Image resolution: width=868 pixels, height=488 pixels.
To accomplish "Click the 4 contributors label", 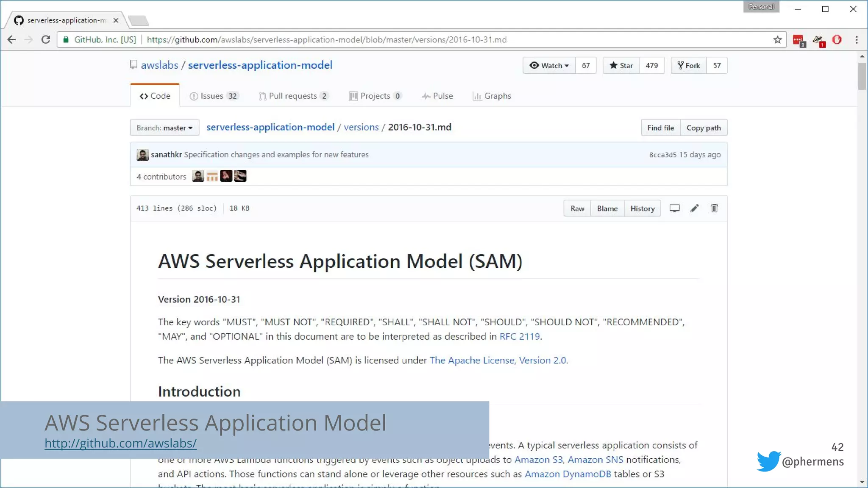I will (161, 177).
